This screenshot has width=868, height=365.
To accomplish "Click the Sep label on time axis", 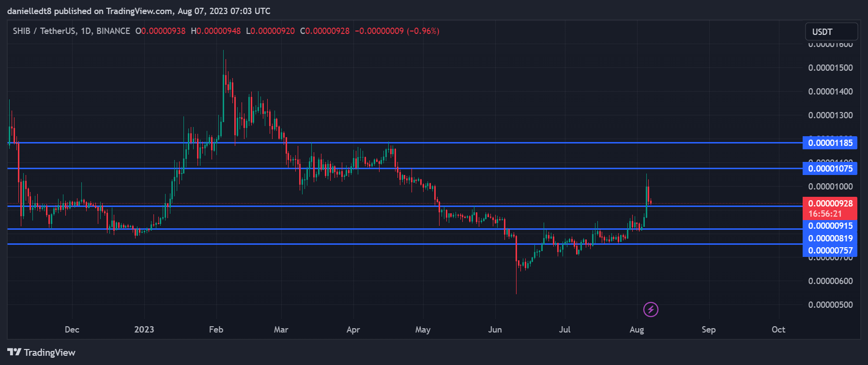I will tap(708, 330).
